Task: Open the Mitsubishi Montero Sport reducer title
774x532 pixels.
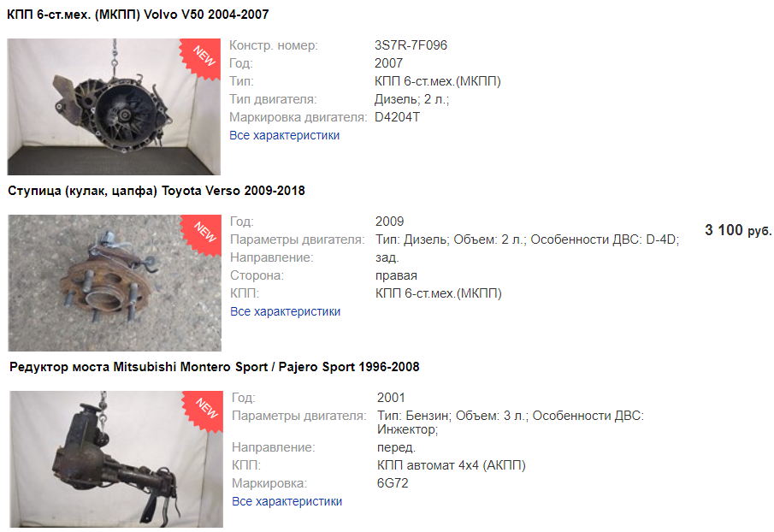Action: click(214, 367)
